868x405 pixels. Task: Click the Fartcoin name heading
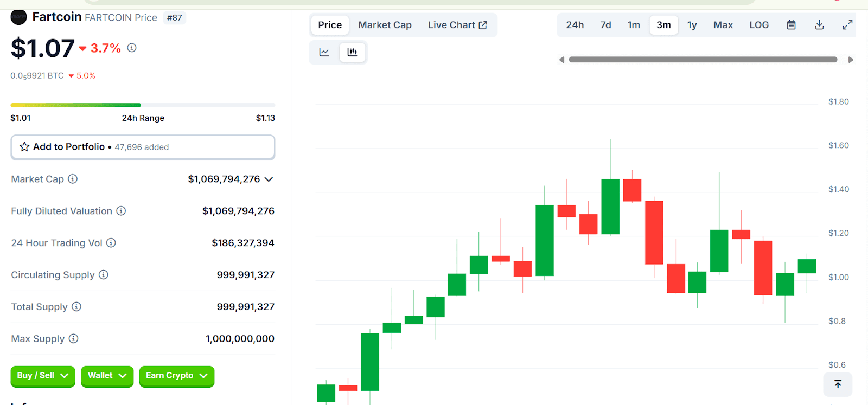57,17
